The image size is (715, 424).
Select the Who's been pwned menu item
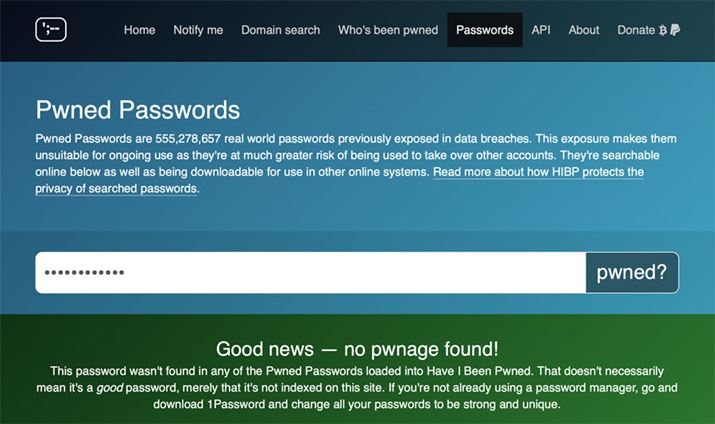[388, 30]
